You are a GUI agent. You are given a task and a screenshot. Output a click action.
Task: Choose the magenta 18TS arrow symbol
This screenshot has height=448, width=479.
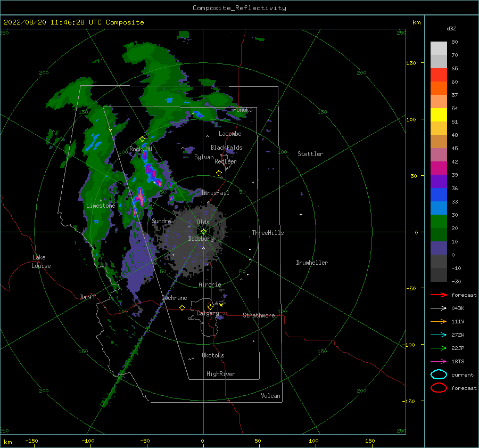coord(439,362)
